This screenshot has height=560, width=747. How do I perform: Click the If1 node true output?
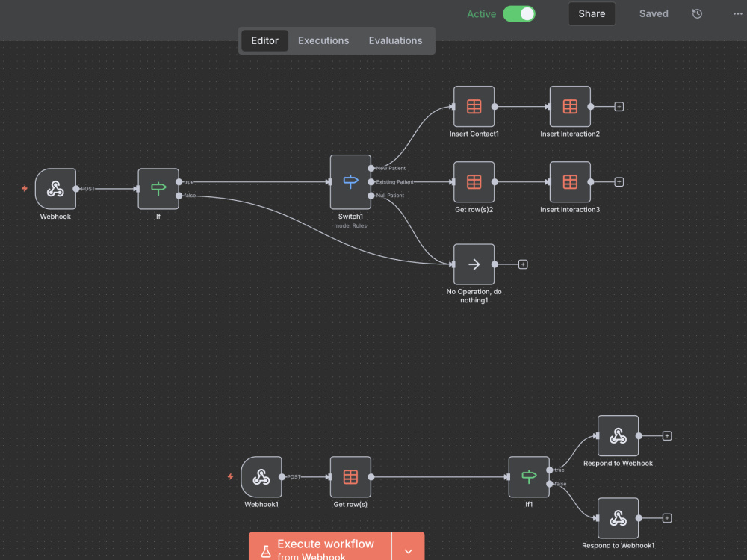pyautogui.click(x=550, y=470)
